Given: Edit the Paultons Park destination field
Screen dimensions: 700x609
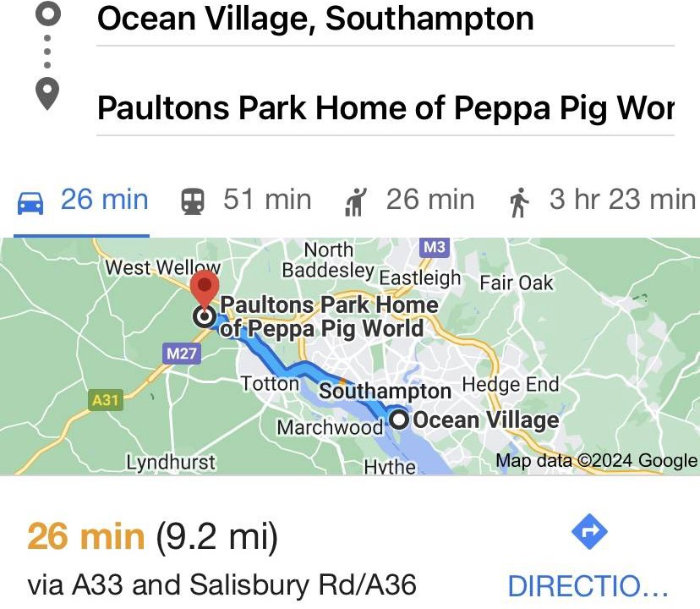Looking at the screenshot, I should [x=386, y=108].
